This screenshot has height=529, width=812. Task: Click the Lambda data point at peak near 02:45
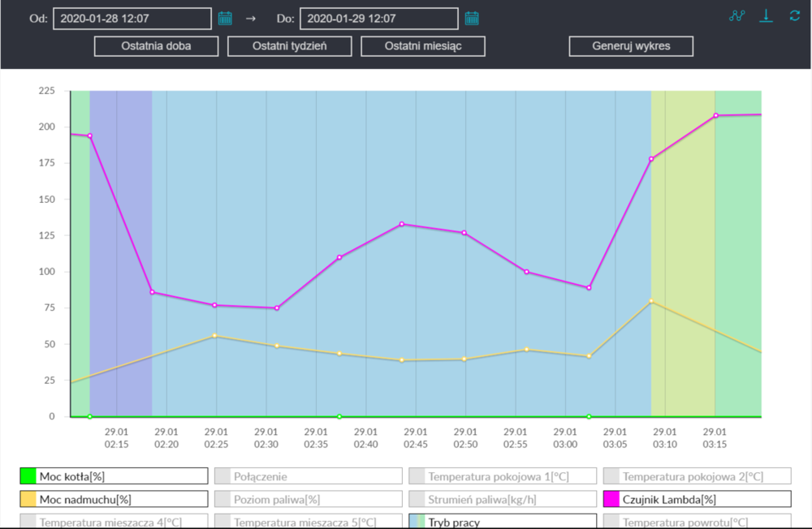pos(402,224)
